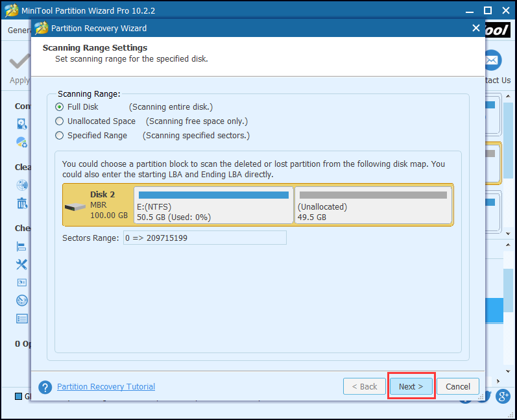The image size is (517, 420).
Task: Choose Unallocated Space scanning option
Action: pos(59,121)
